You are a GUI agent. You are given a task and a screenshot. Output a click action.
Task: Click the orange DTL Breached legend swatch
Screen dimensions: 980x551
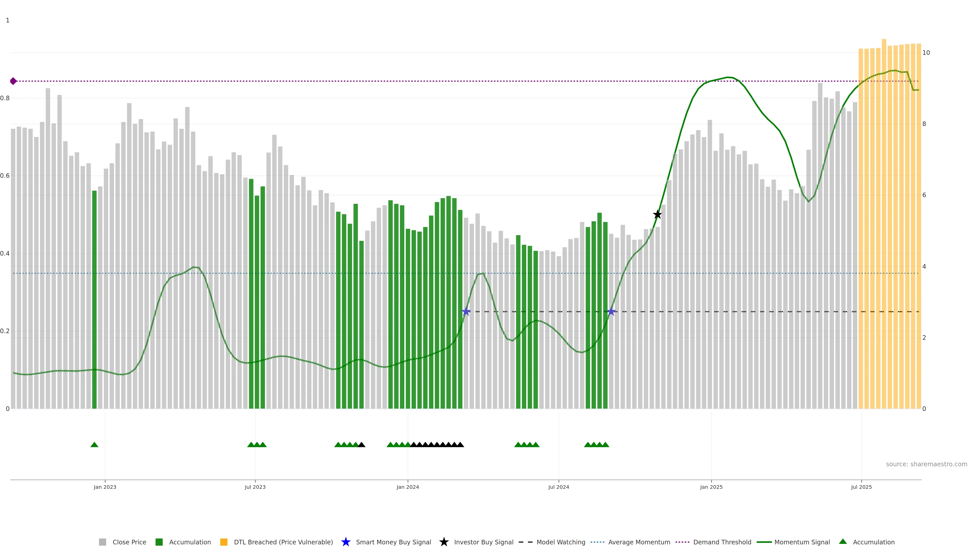[x=224, y=542]
